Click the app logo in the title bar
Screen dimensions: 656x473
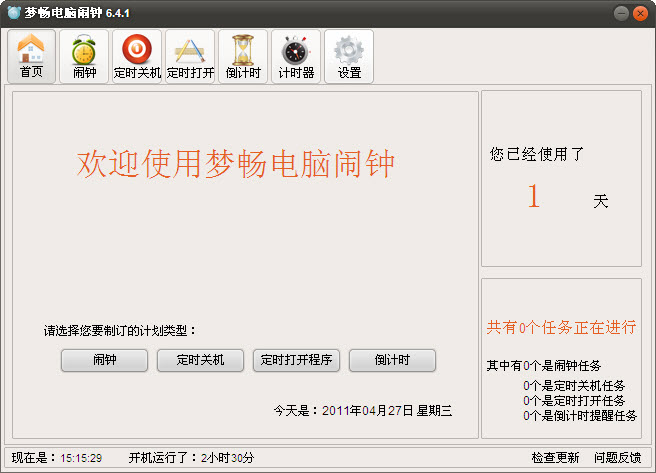tap(14, 13)
